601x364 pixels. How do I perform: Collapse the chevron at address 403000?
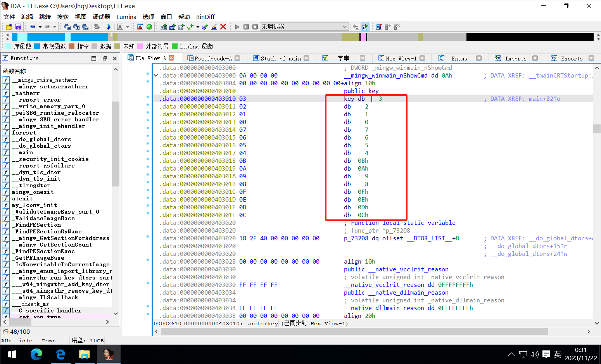click(156, 76)
